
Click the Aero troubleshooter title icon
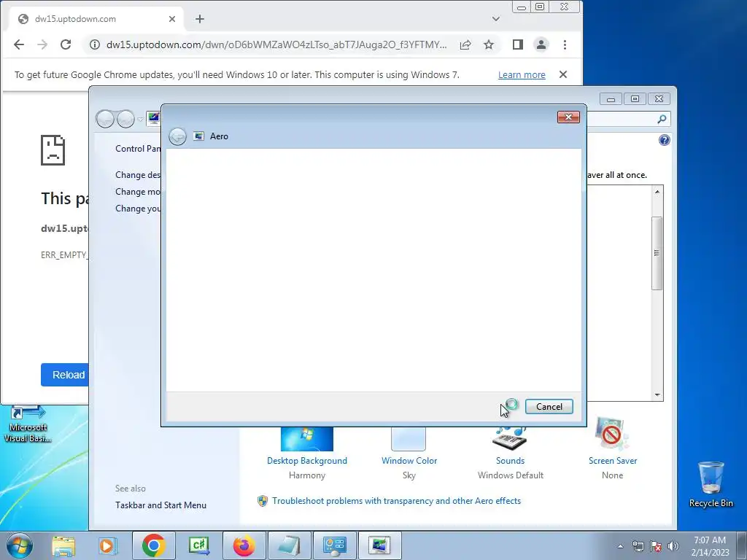[198, 136]
